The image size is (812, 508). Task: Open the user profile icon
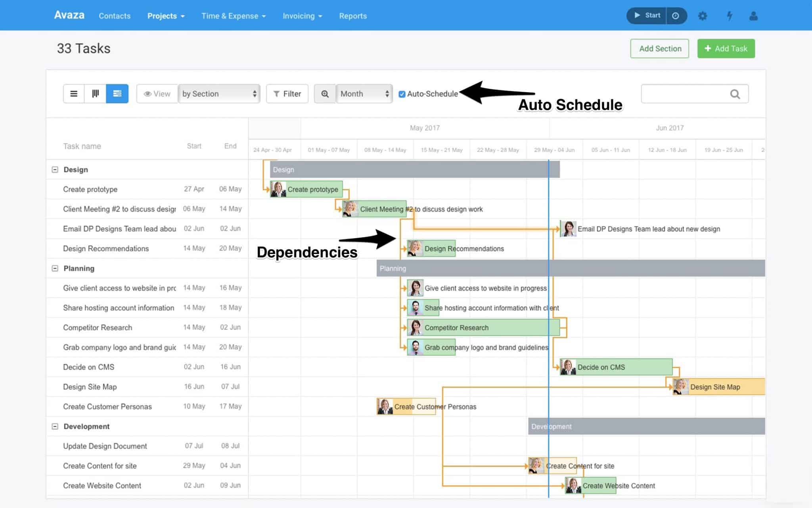click(x=754, y=16)
